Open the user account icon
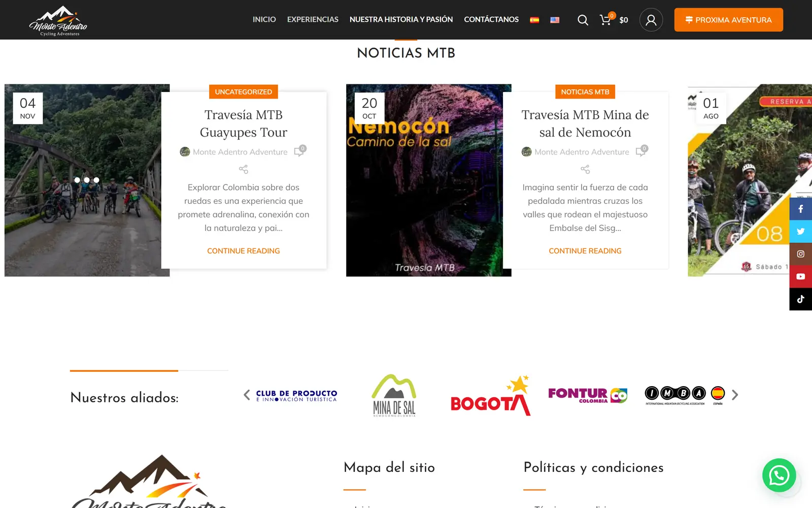Image resolution: width=812 pixels, height=508 pixels. [x=651, y=20]
